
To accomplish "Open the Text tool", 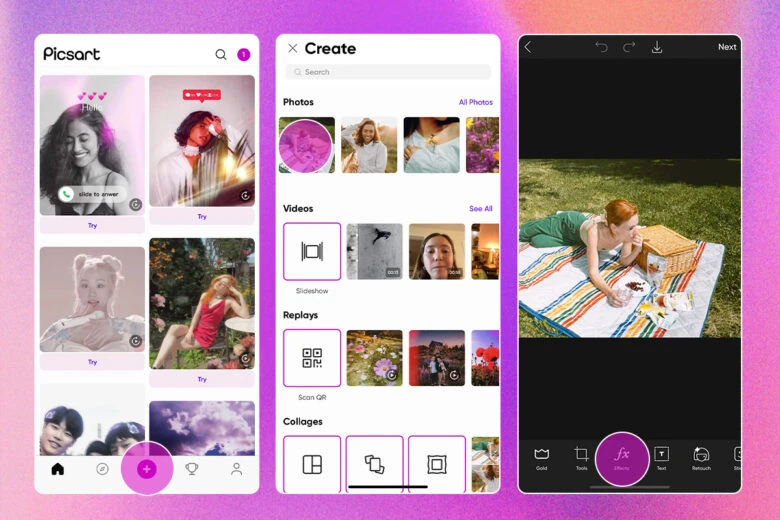I will [662, 458].
